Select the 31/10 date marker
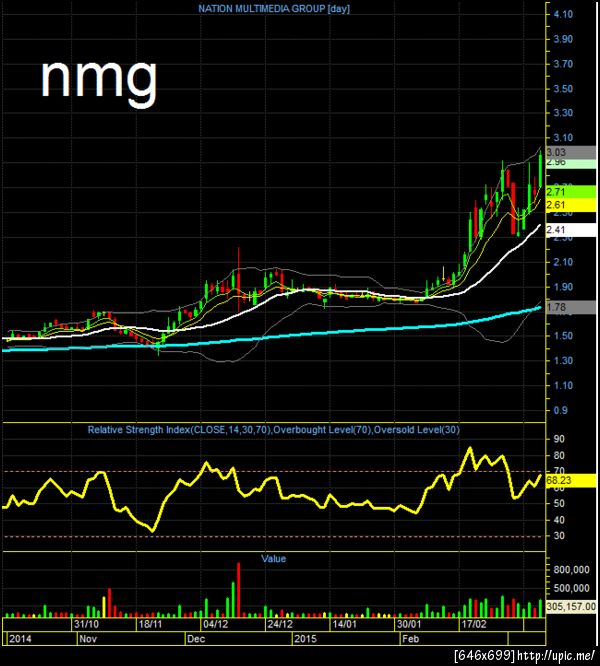The width and height of the screenshot is (600, 666). pos(87,624)
